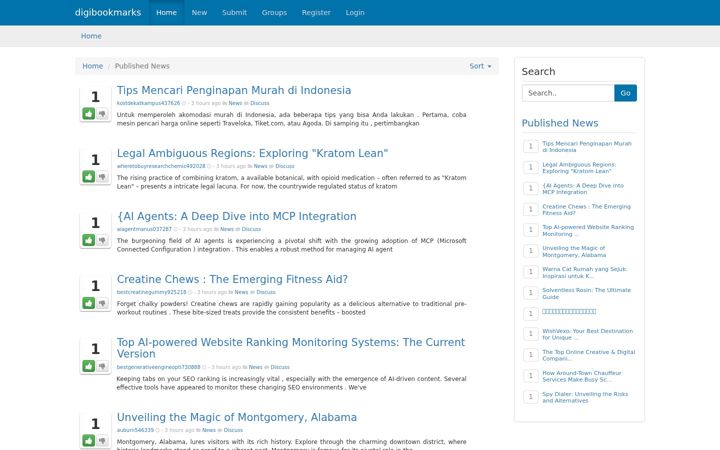Click the Go search button
720x450 pixels.
pos(625,93)
